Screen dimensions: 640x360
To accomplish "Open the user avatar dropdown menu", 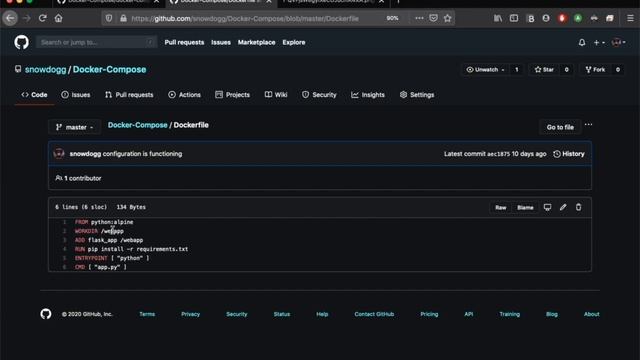I will [618, 42].
